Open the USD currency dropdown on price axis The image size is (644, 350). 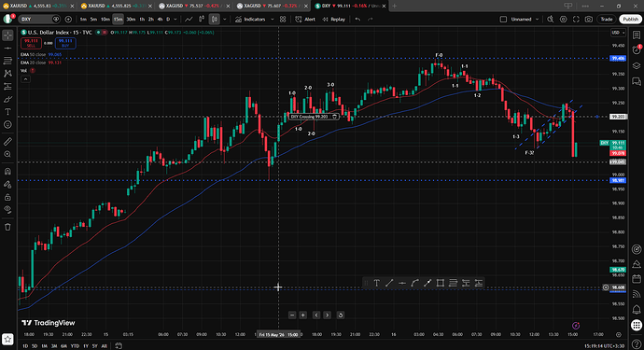[618, 33]
